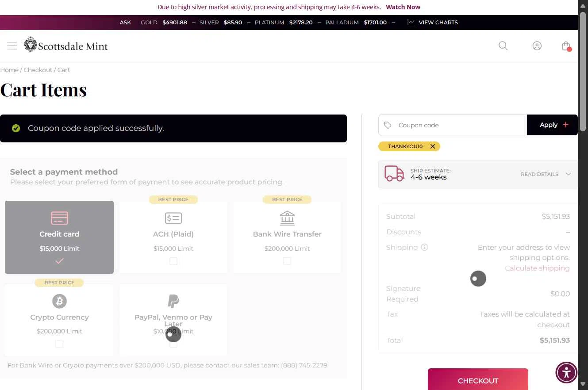The image size is (588, 390).
Task: Click the coupon tag icon
Action: click(x=388, y=125)
